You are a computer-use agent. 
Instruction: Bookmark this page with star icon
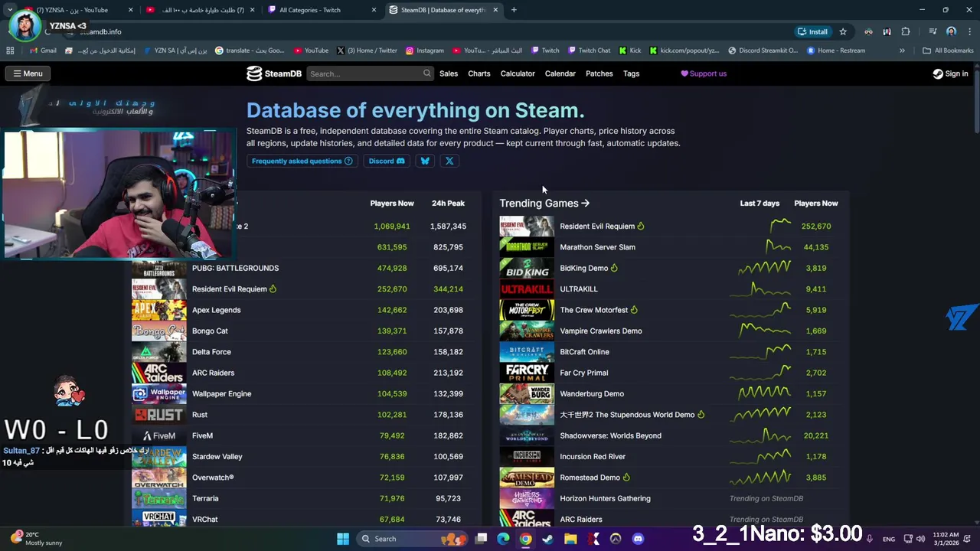click(x=843, y=31)
